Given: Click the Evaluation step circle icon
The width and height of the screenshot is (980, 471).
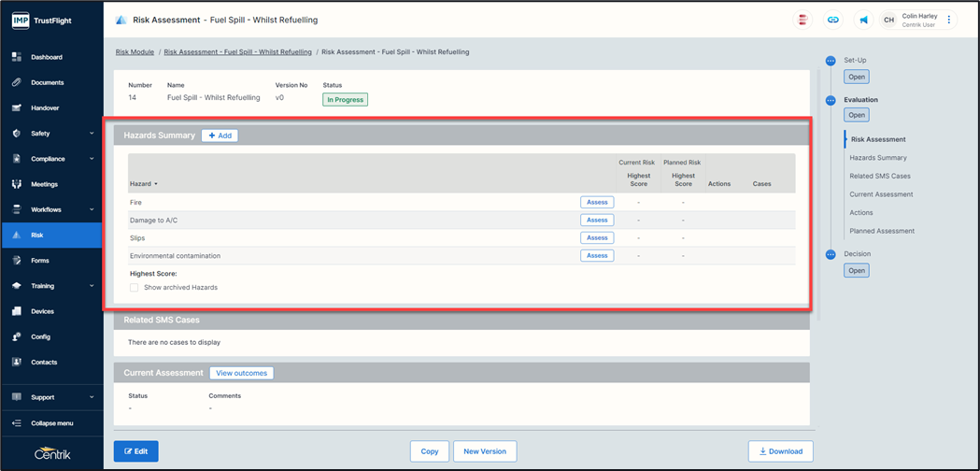Looking at the screenshot, I should (x=831, y=100).
